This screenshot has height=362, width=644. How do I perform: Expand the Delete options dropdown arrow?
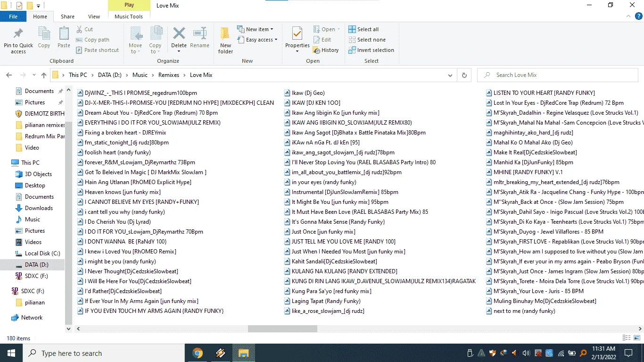[179, 51]
